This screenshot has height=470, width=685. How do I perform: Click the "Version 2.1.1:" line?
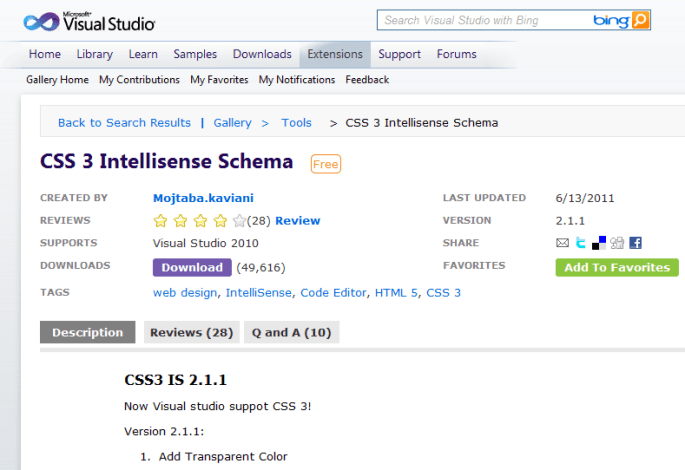pos(164,432)
